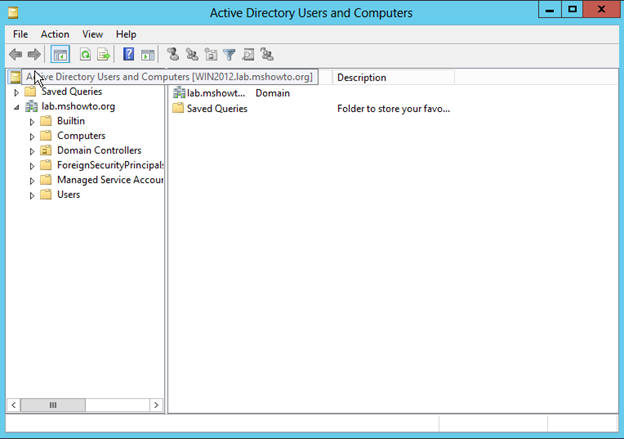Expand the Managed Service Accounts node
The image size is (624, 439).
coord(32,181)
